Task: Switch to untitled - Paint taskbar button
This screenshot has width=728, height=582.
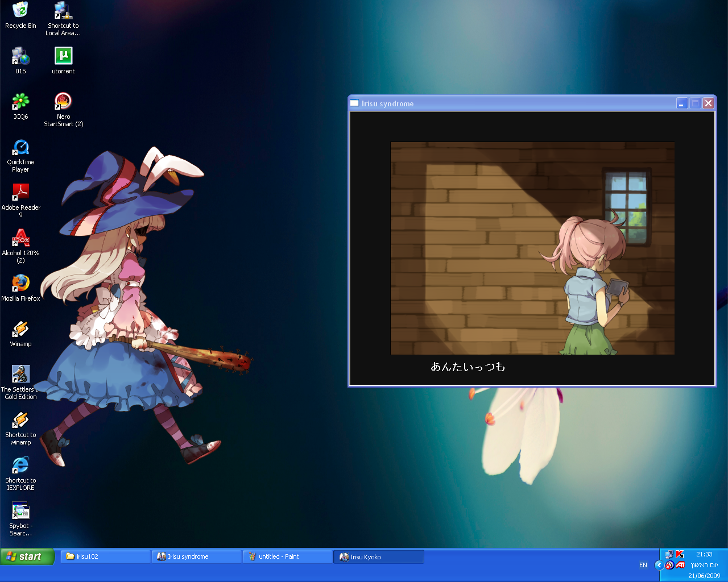Action: coord(288,556)
